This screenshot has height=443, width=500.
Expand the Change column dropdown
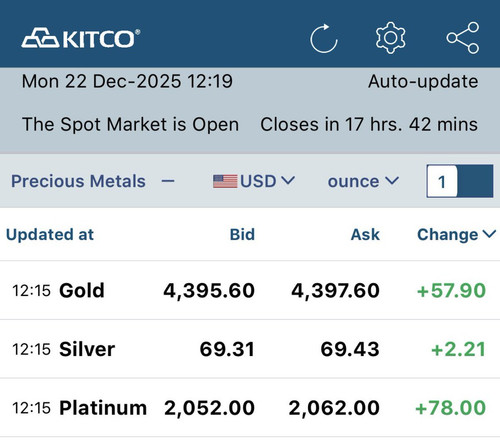(456, 234)
